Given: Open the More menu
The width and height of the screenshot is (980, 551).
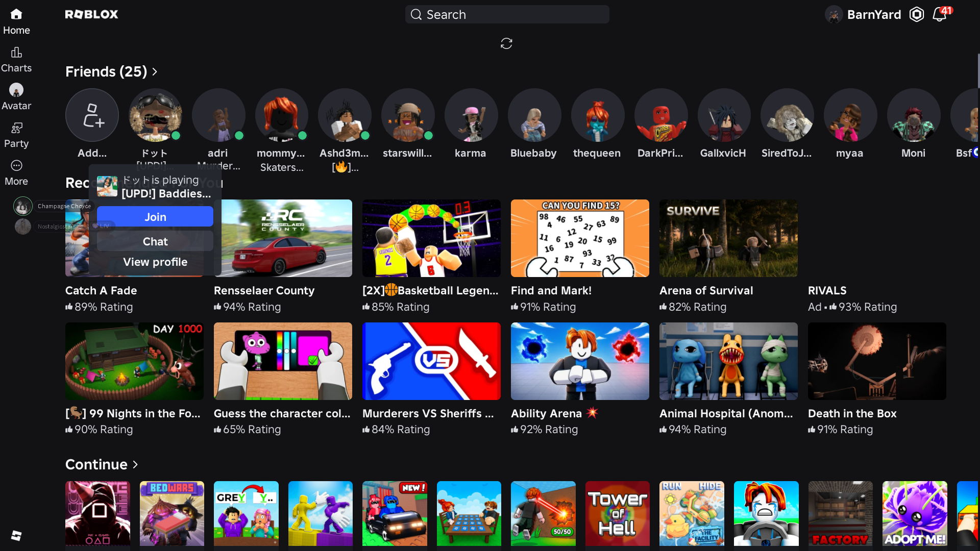Looking at the screenshot, I should pyautogui.click(x=16, y=173).
